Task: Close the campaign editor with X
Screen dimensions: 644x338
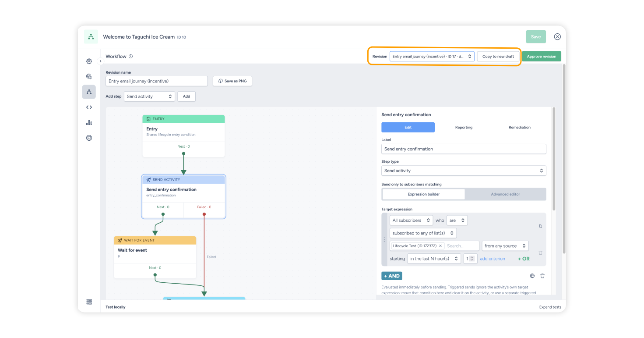Action: point(557,37)
